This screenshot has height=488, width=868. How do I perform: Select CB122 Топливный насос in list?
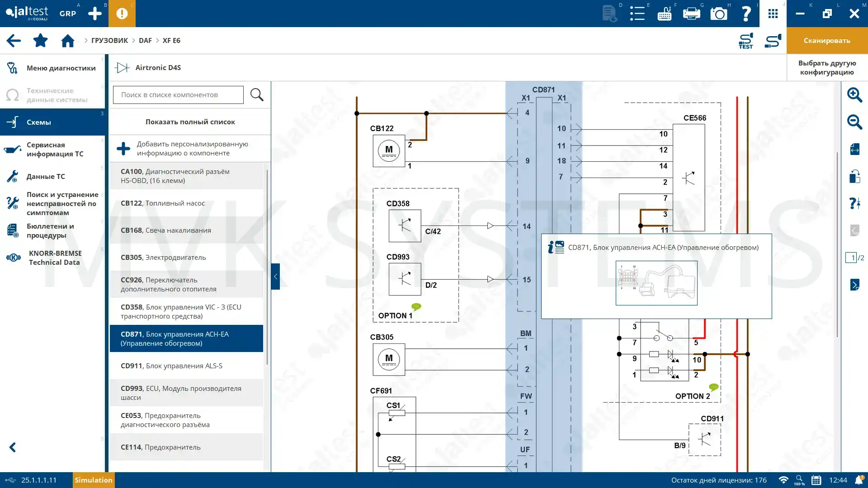pos(186,203)
